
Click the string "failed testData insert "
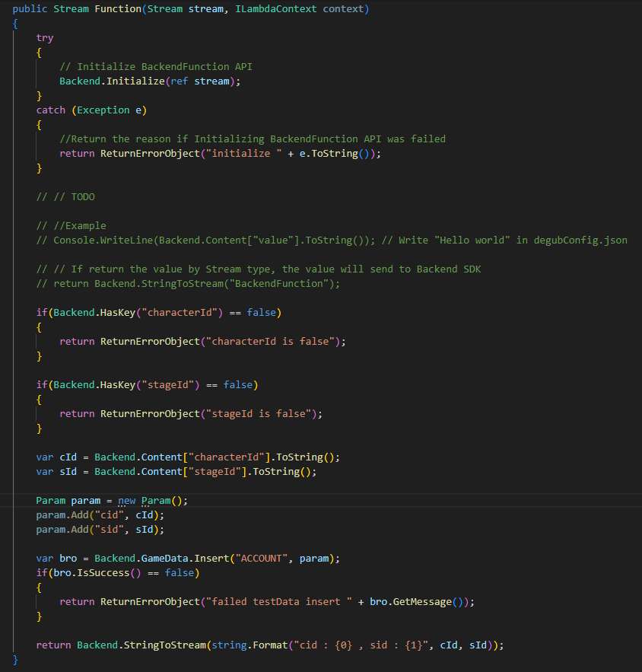click(x=279, y=602)
